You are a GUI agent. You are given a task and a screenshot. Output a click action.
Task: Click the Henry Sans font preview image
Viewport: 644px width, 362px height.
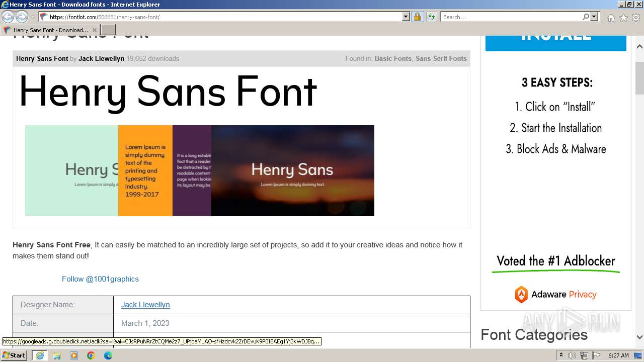click(x=200, y=170)
